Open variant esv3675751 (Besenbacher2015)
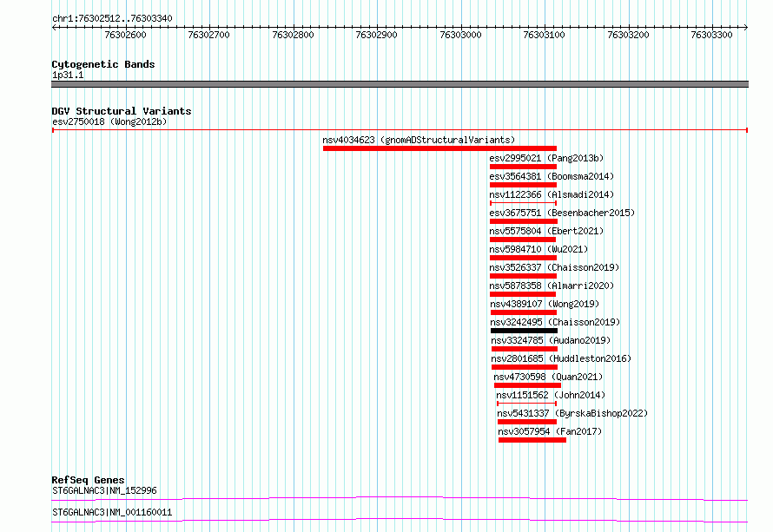Screen dimensions: 773x532 [x=562, y=213]
